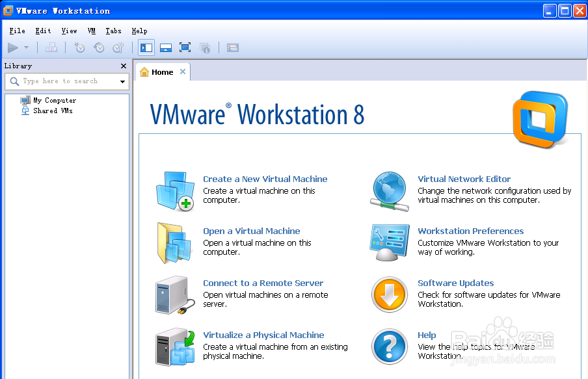The image size is (588, 379).
Task: Open the Tabs menu
Action: (113, 31)
